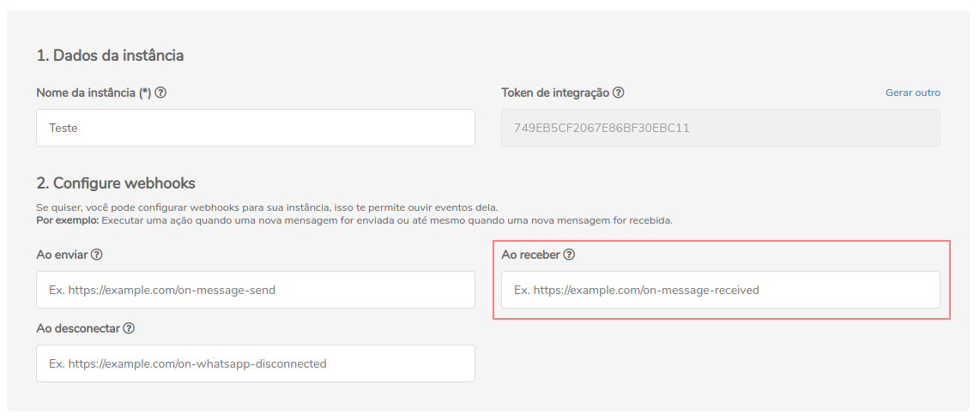Click the bold Por exemplo text
Screen dimensions: 980x420
tap(68, 220)
